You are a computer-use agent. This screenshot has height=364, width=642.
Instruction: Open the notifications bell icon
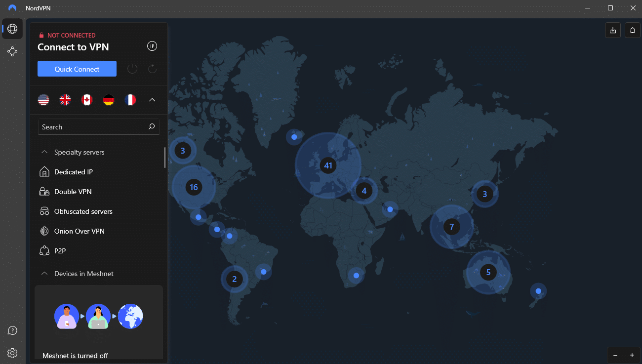633,30
